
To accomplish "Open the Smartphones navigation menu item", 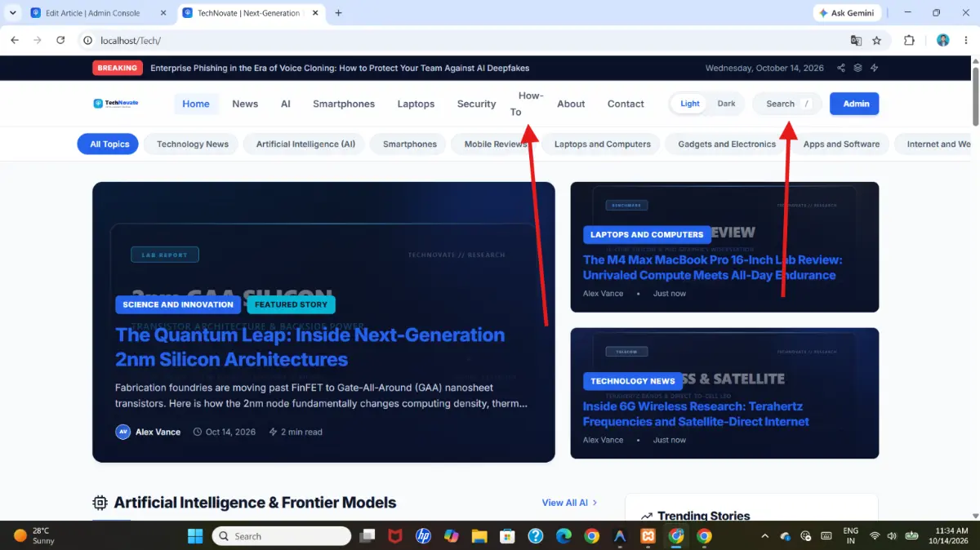I will coord(344,104).
